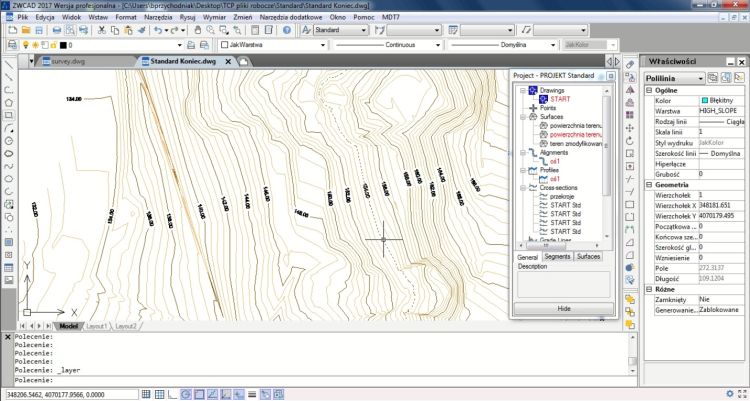Close the Standard Koniec.dwg tab
This screenshot has height=401, width=750.
(x=228, y=62)
